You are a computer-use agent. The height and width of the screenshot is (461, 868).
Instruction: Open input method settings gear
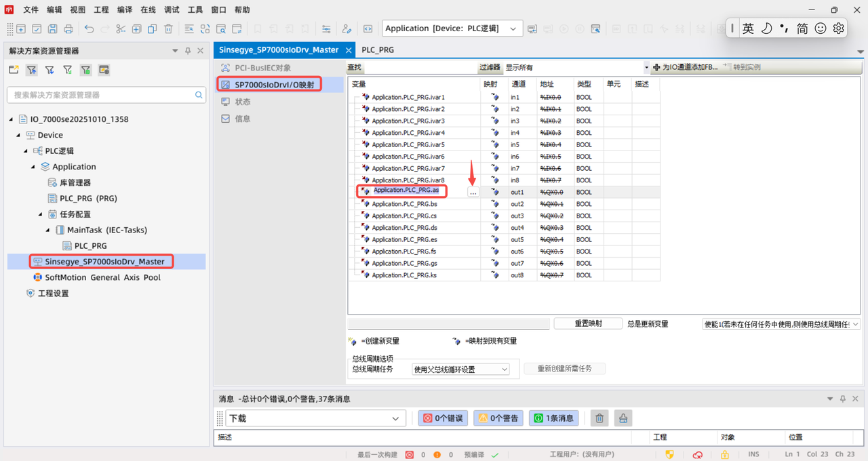click(839, 28)
